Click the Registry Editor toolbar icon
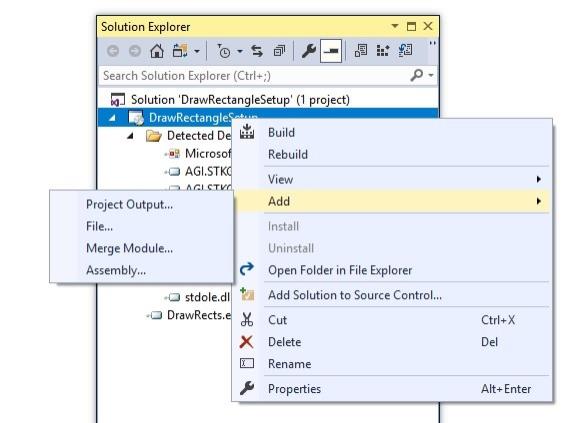This screenshot has width=566, height=423. (383, 51)
